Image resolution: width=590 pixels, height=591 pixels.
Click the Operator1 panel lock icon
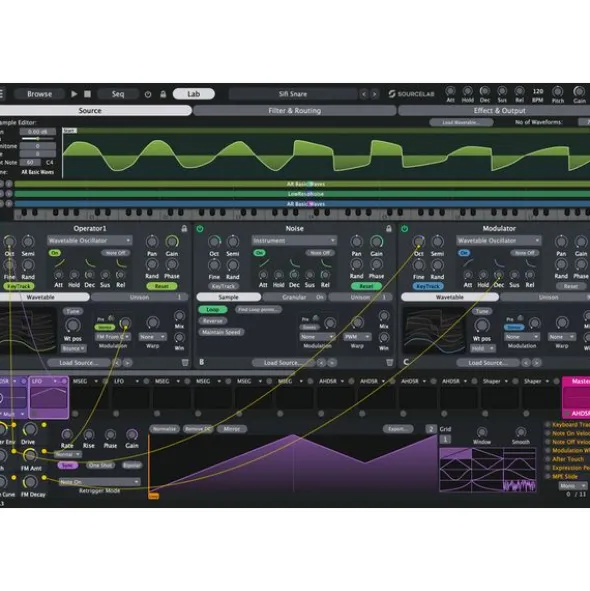[184, 228]
